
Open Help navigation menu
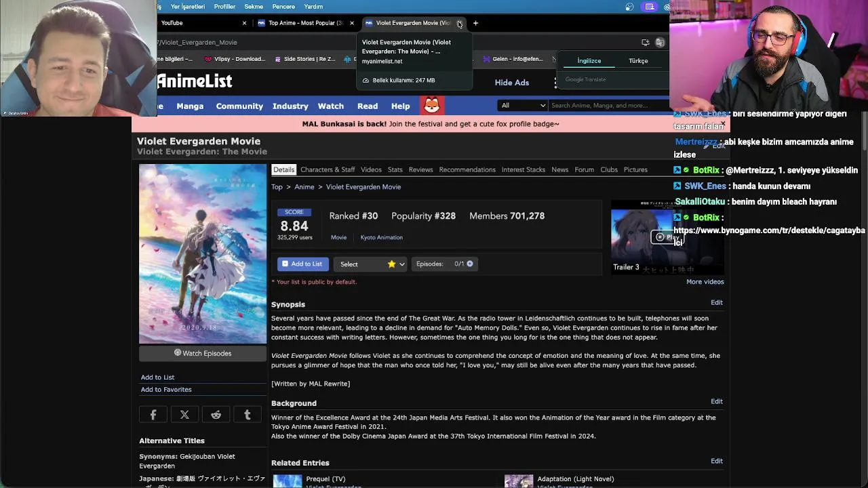point(400,106)
